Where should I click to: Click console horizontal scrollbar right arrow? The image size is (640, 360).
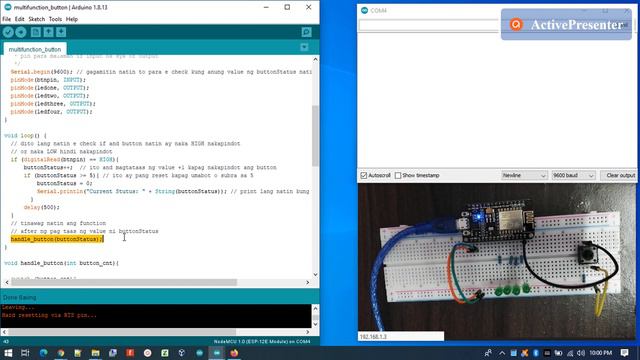point(308,332)
